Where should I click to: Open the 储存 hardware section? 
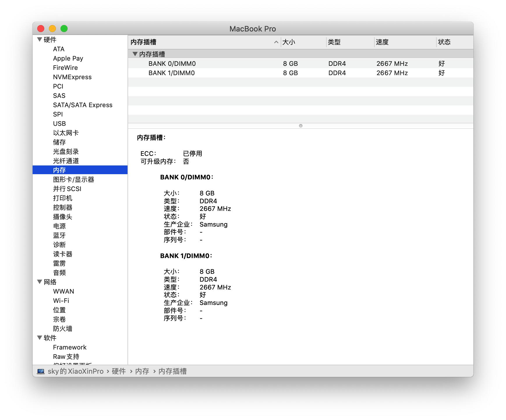pos(59,142)
